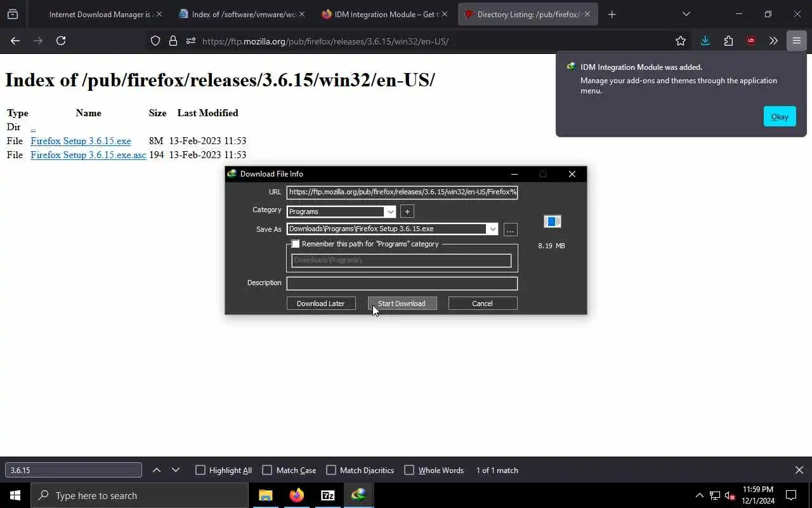Expand the Category Programs dropdown

tap(390, 211)
